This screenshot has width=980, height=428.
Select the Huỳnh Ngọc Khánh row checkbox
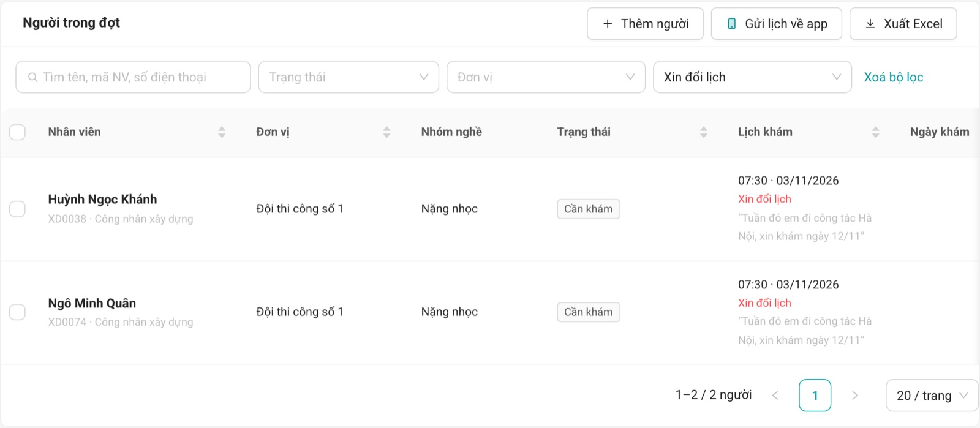(17, 209)
